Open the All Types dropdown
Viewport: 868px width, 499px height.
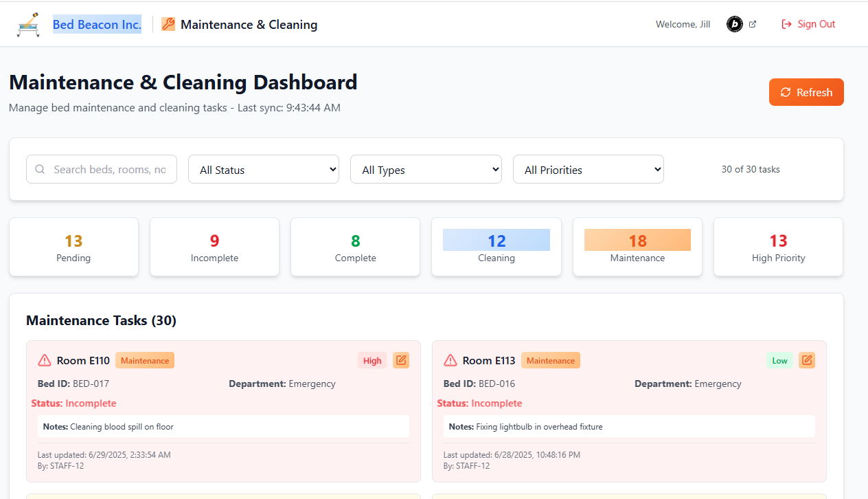pos(426,169)
